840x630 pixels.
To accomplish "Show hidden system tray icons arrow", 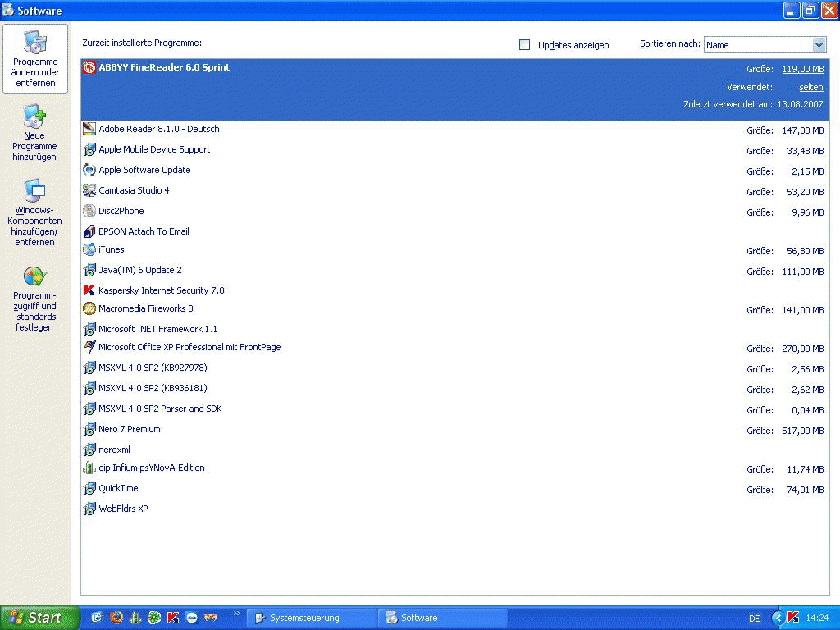I will [778, 618].
